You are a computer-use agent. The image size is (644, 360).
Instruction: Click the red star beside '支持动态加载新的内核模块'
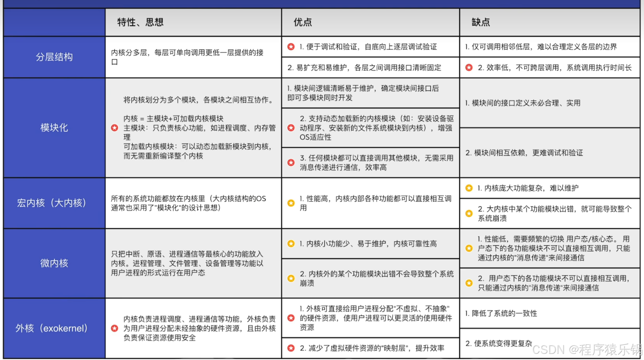click(x=291, y=128)
